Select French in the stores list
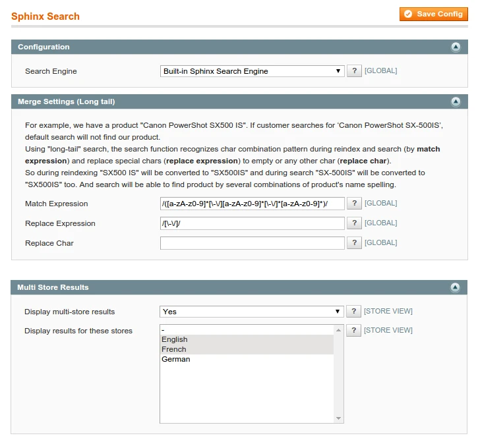 click(247, 350)
